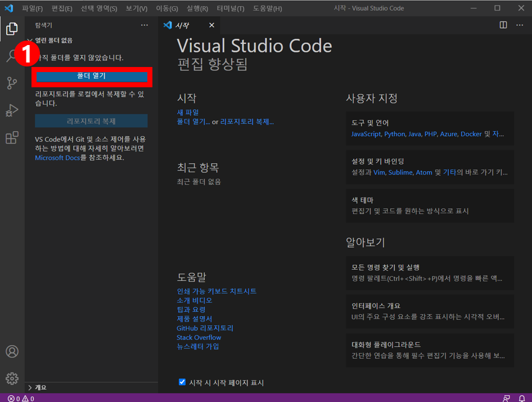
Task: Split the editor to the right
Action: coord(503,25)
